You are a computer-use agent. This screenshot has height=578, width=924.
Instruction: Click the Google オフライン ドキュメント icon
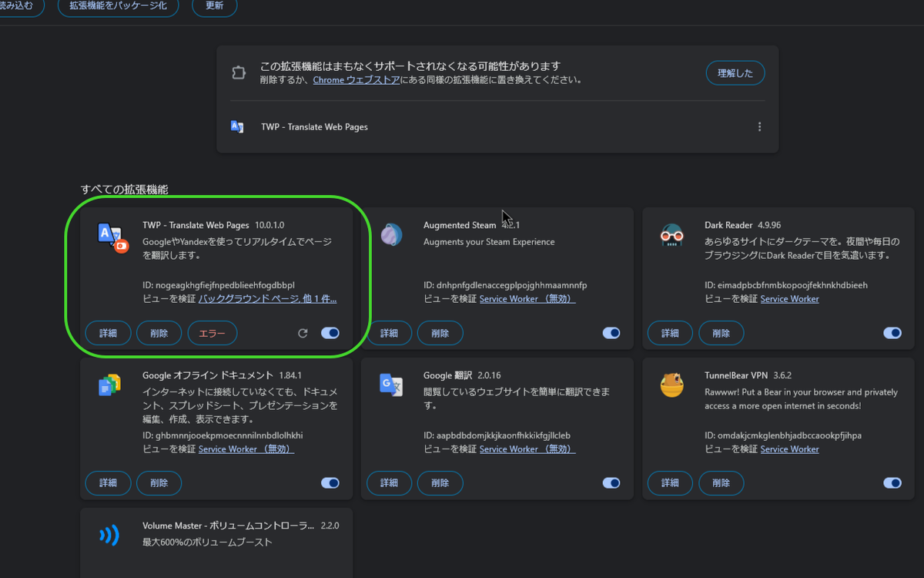click(109, 385)
